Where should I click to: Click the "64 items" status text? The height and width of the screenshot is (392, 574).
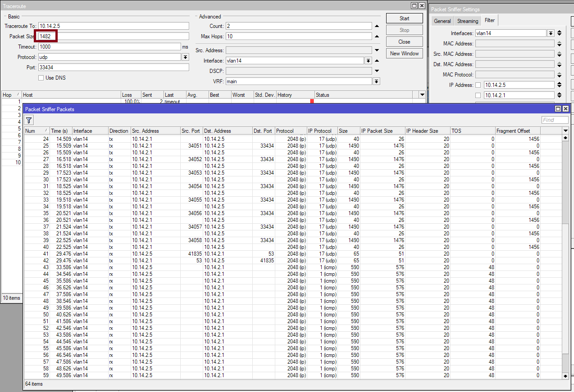click(34, 384)
